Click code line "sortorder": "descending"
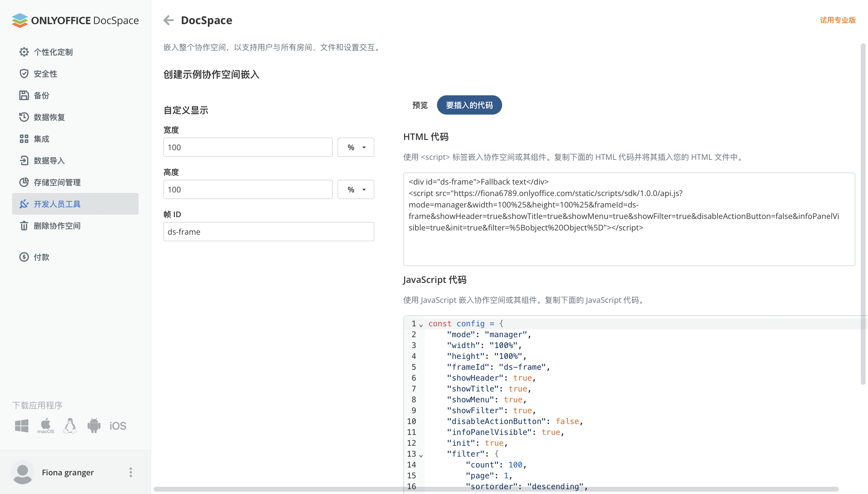 527,486
